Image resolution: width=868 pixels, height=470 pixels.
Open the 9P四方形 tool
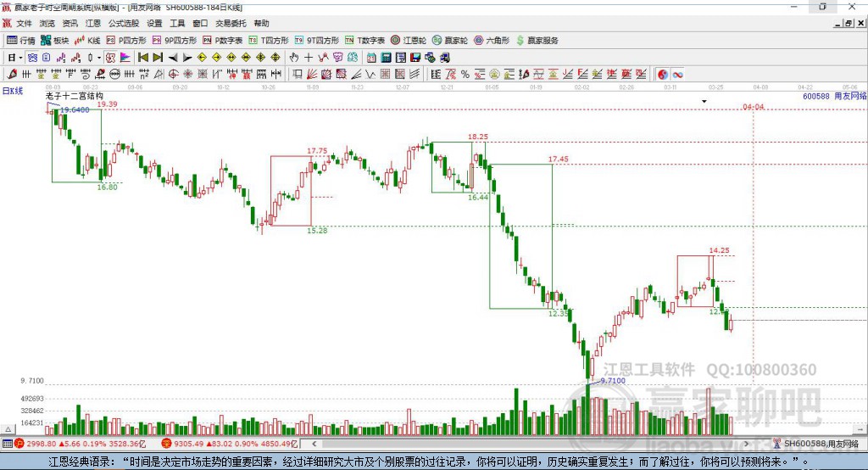(175, 41)
